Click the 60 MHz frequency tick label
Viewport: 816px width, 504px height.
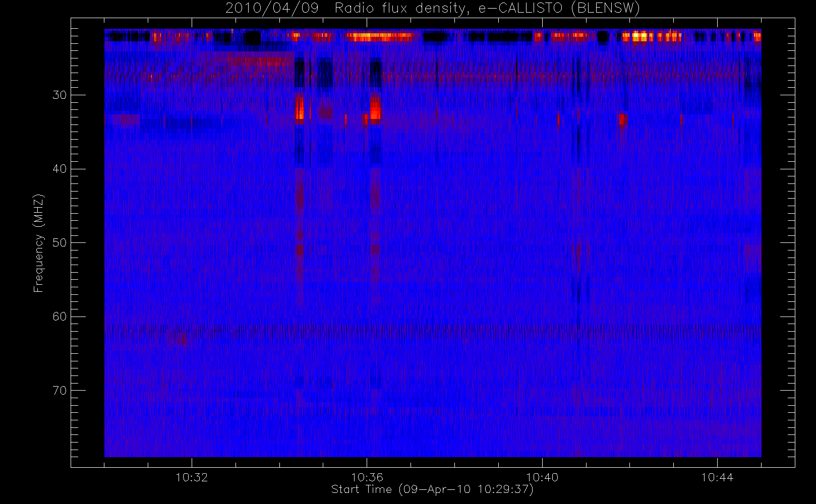[60, 317]
